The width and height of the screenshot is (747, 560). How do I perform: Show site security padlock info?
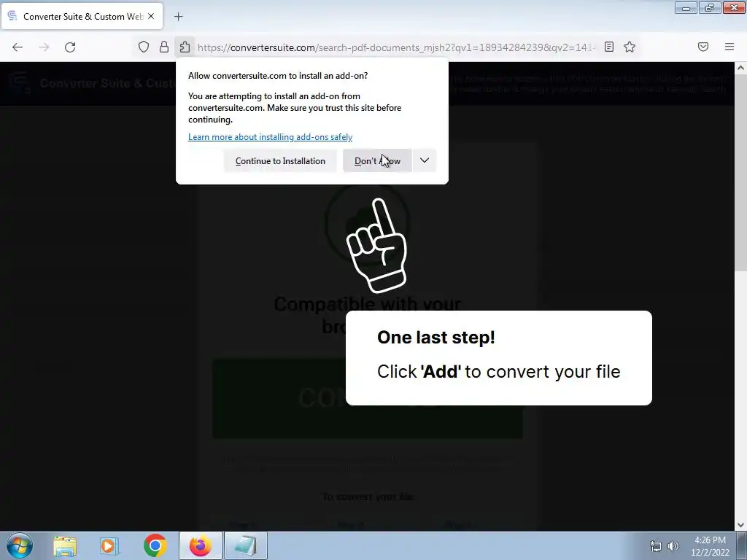tap(164, 47)
